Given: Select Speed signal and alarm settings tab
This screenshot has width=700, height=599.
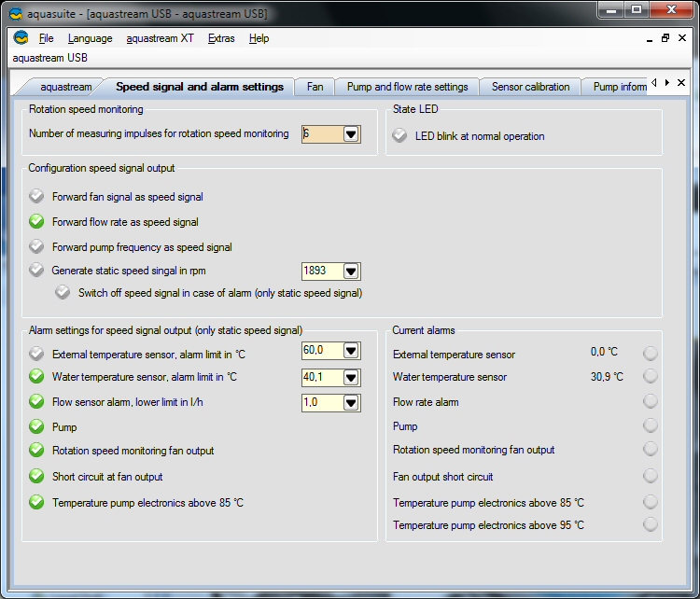Looking at the screenshot, I should tap(200, 87).
